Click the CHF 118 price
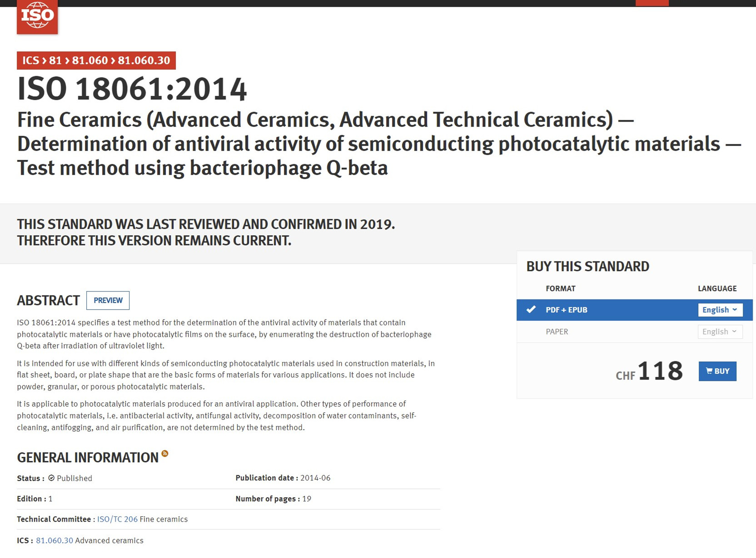This screenshot has height=558, width=756. (x=649, y=371)
